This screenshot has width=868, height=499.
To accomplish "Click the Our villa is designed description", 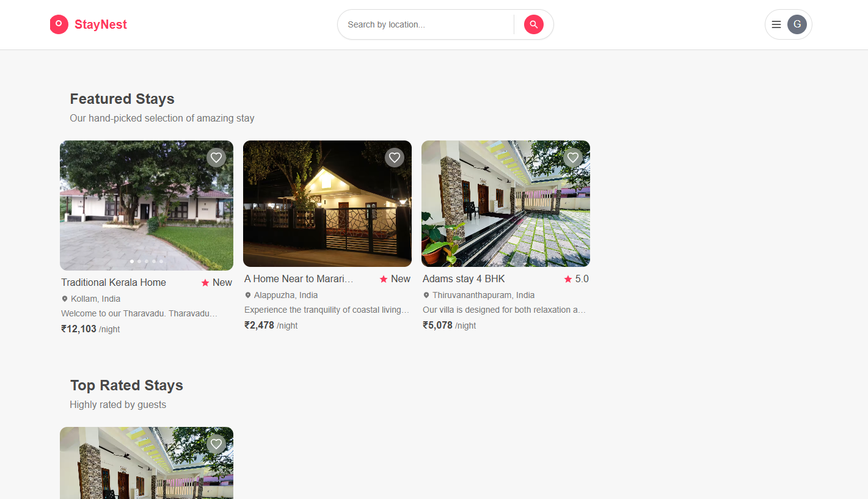I will pos(505,310).
